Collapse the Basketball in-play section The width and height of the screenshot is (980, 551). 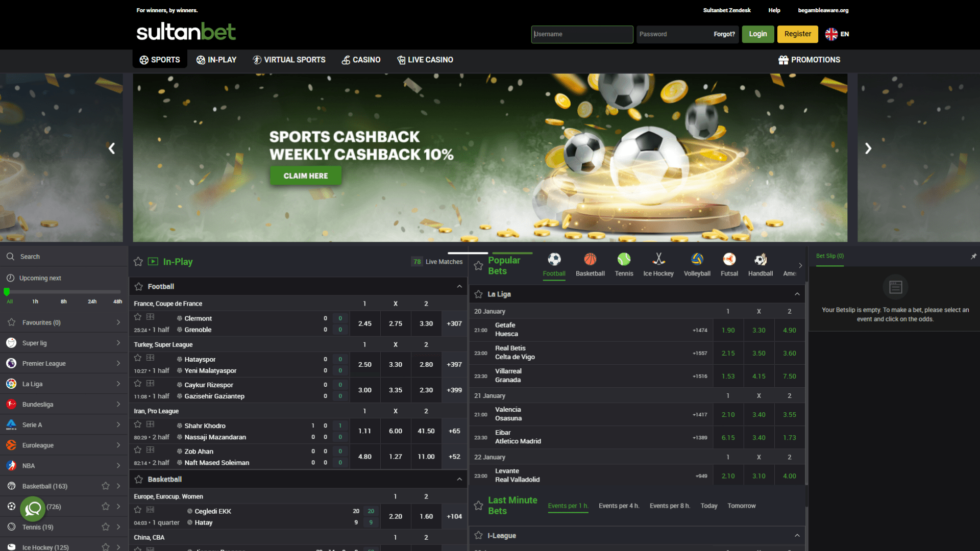pyautogui.click(x=459, y=479)
